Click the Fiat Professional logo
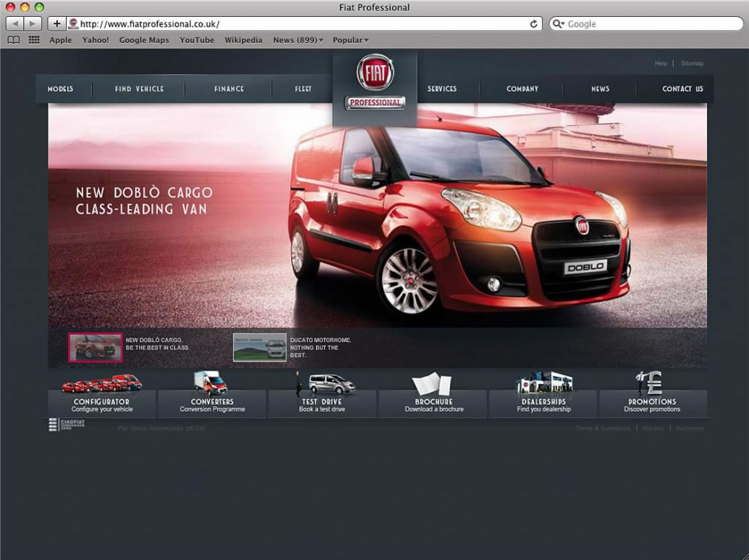 375,82
